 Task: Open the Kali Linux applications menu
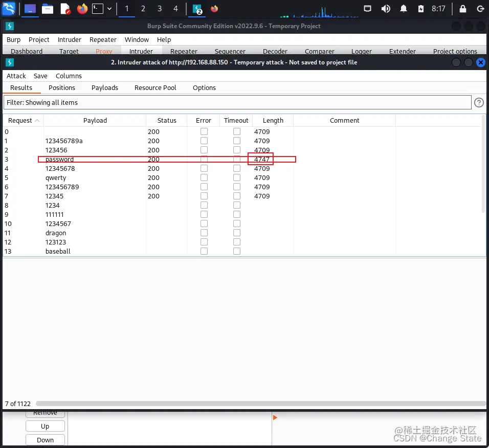pyautogui.click(x=8, y=8)
